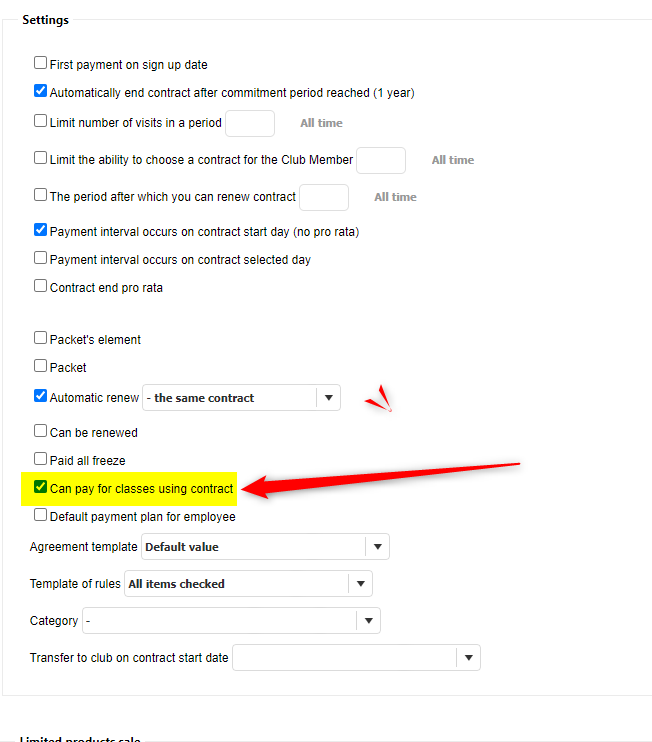Tick Default payment plan for employee
The image size is (652, 742).
[x=41, y=516]
